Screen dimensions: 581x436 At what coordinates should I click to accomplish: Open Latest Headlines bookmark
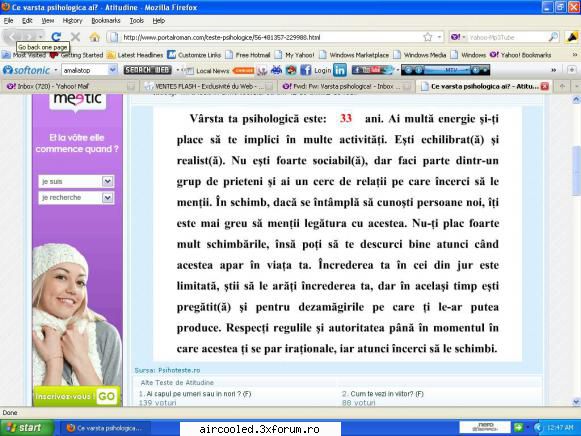(135, 55)
